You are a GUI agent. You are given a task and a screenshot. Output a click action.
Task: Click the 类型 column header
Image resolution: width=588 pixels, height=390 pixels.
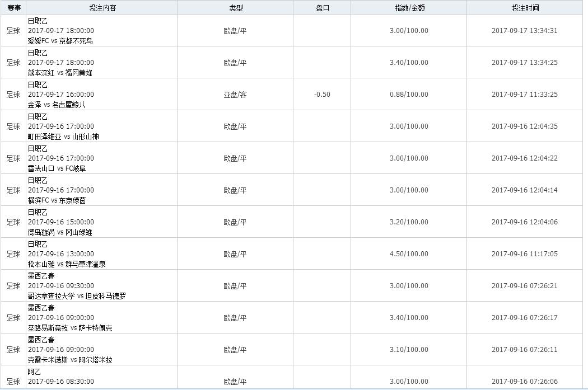(236, 7)
